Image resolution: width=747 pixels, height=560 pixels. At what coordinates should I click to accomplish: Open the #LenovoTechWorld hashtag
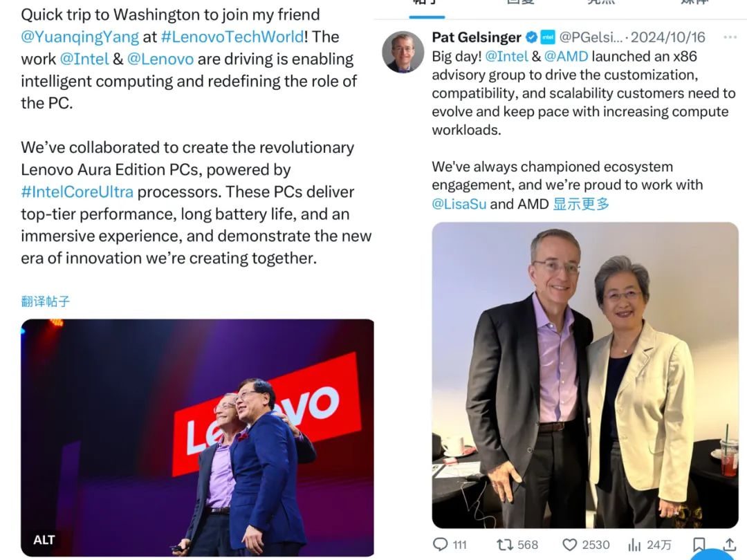click(232, 37)
